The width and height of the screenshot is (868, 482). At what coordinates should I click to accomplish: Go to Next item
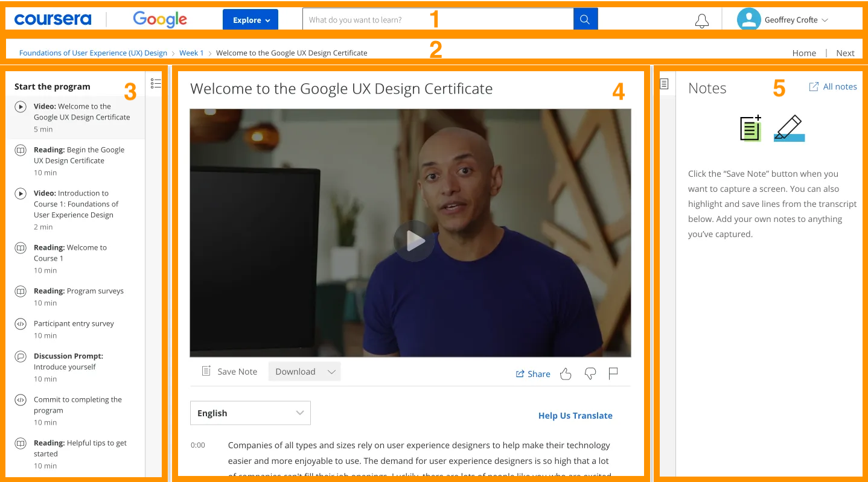tap(845, 53)
